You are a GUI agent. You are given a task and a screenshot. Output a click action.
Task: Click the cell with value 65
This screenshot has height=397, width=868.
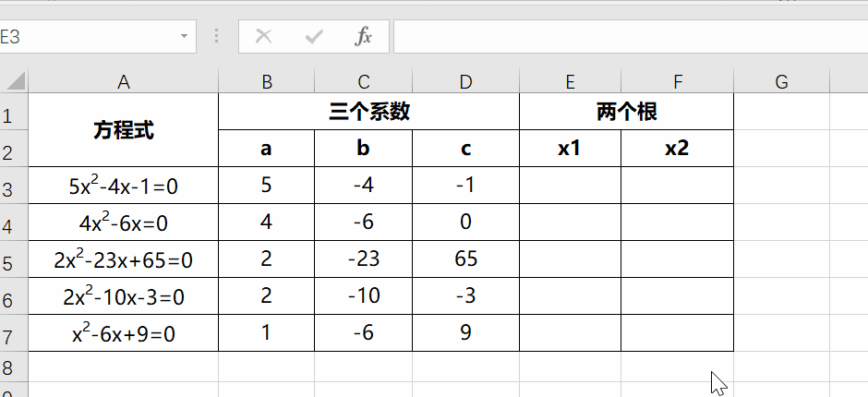tap(466, 259)
